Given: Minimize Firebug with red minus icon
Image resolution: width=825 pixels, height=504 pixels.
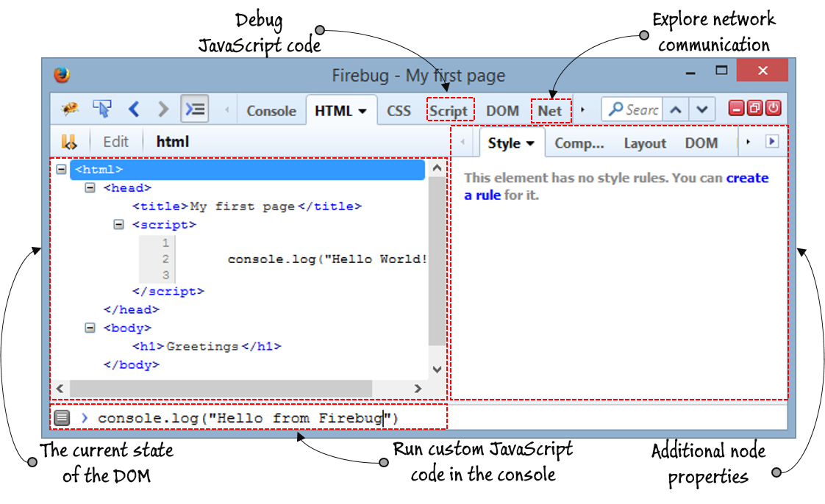Looking at the screenshot, I should coord(737,108).
